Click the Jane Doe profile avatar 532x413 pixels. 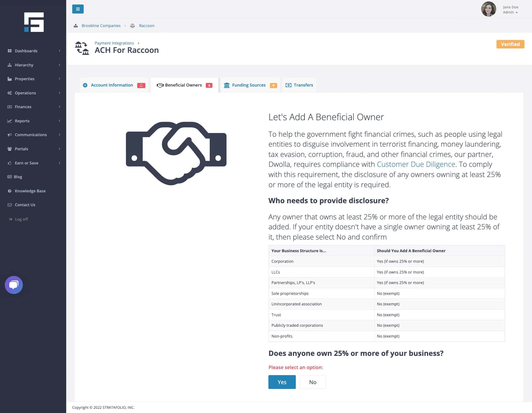488,9
